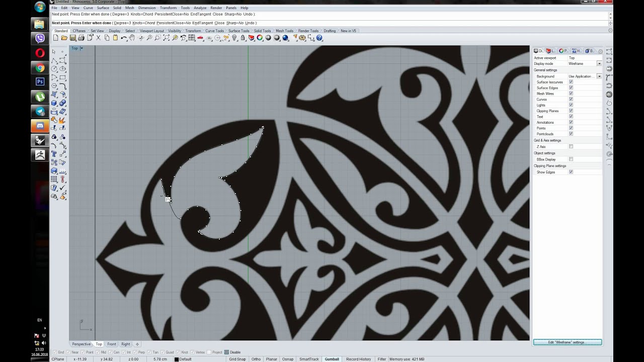
Task: Click the color wheel Object Properties icon
Action: point(260,38)
